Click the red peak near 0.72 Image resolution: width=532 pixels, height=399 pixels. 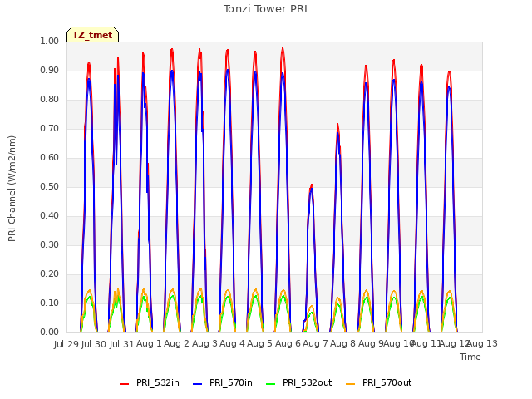(x=337, y=126)
